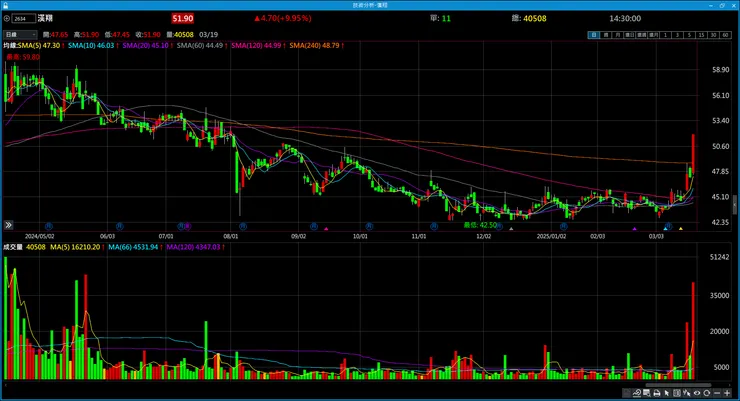740x401 pixels.
Task: Select the 還月 adjusted monthly tab
Action: 653,35
